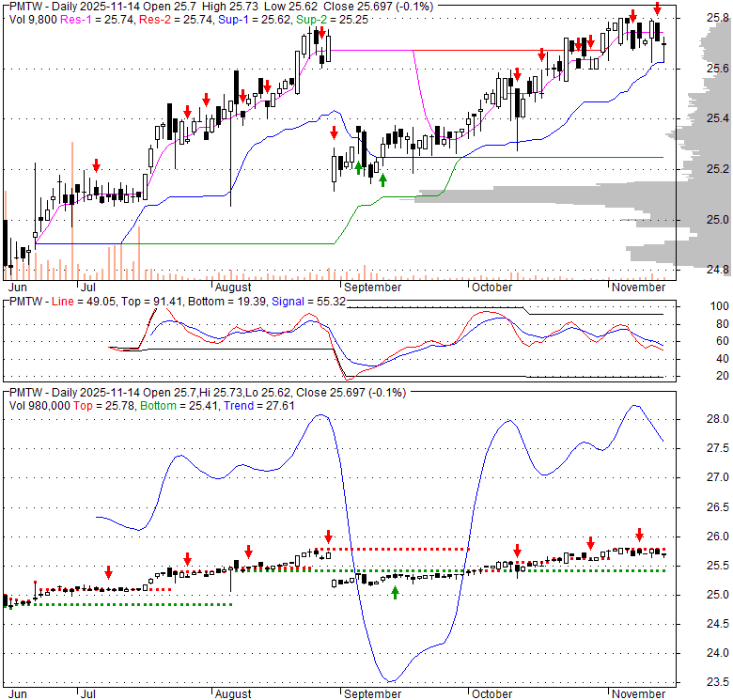Screen dimensions: 733x700
Task: Click the red sell arrow above early July candles in top chart
Action: [96, 165]
